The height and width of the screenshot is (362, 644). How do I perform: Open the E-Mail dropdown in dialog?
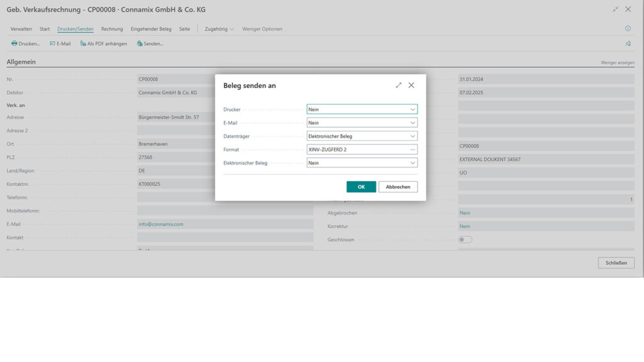(x=413, y=123)
